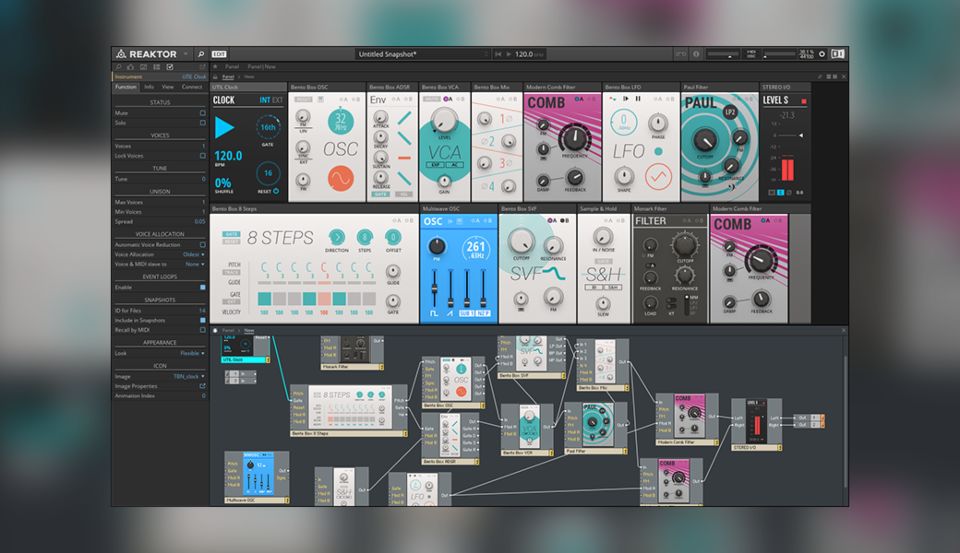Open the Voice Allocation dropdown set to Oldest
960x553 pixels.
pyautogui.click(x=193, y=254)
